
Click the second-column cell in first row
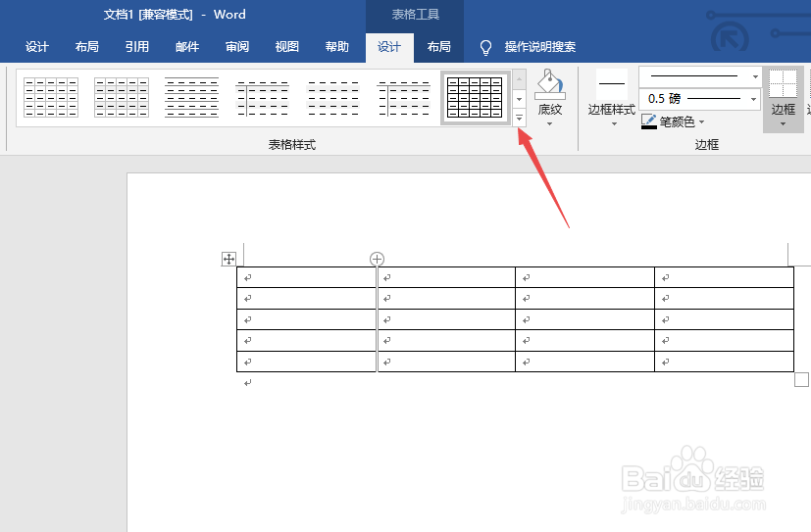446,277
